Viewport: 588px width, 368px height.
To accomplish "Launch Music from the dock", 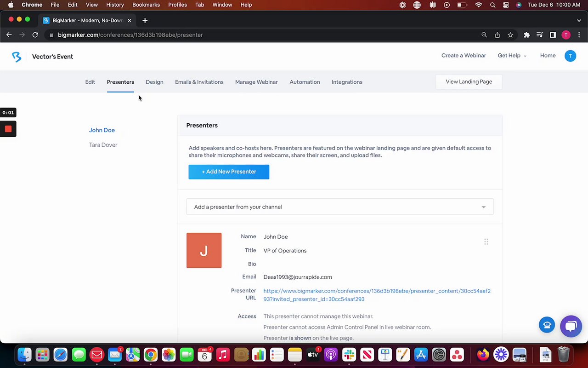I will pos(223,355).
